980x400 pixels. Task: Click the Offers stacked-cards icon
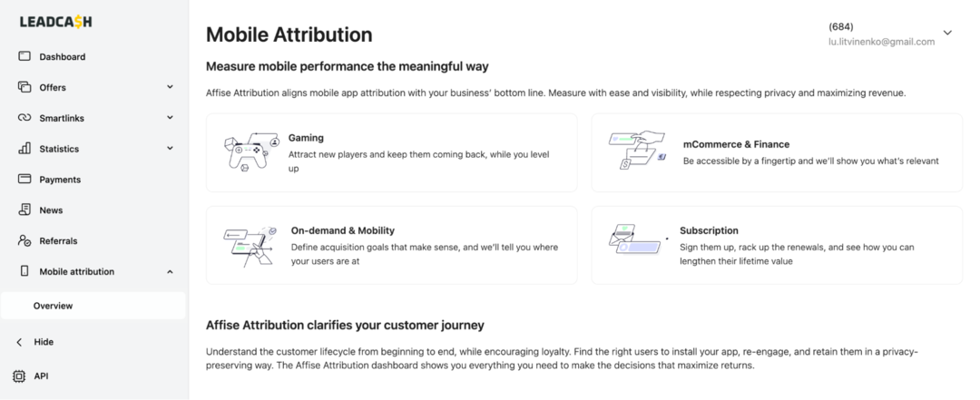(x=24, y=87)
